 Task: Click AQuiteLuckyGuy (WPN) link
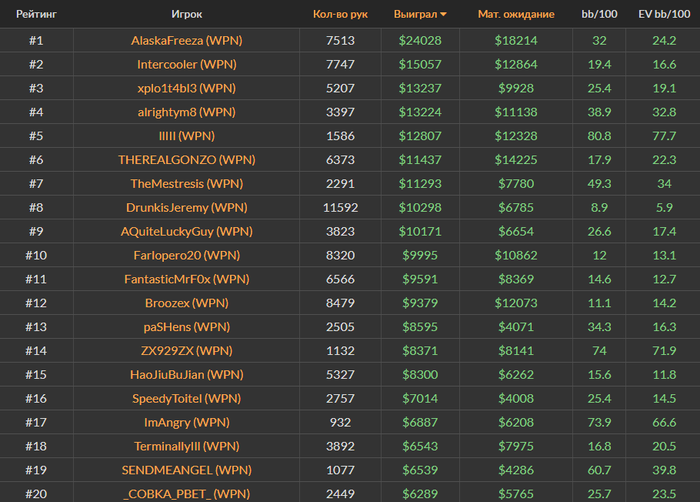tap(187, 231)
